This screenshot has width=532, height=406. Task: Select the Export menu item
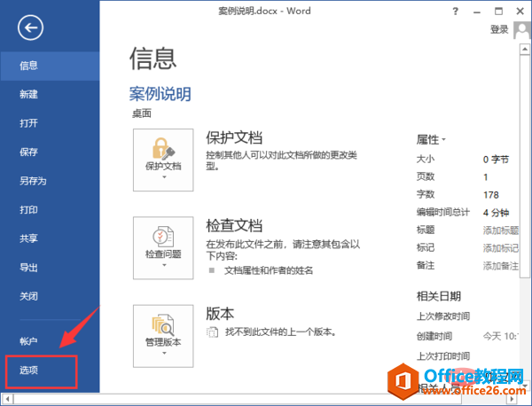pyautogui.click(x=50, y=268)
